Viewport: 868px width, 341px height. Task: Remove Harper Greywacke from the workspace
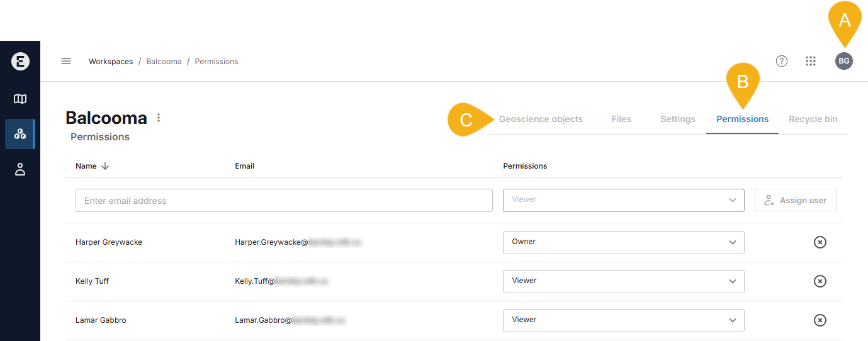click(820, 242)
